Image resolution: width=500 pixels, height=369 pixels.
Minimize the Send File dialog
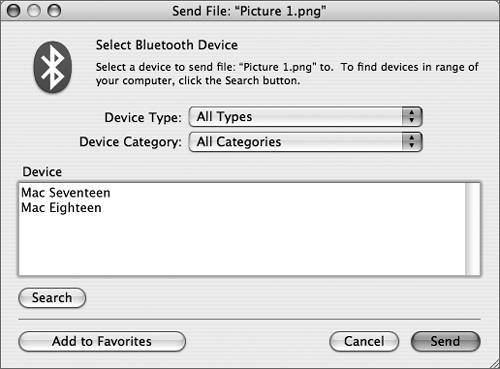34,11
